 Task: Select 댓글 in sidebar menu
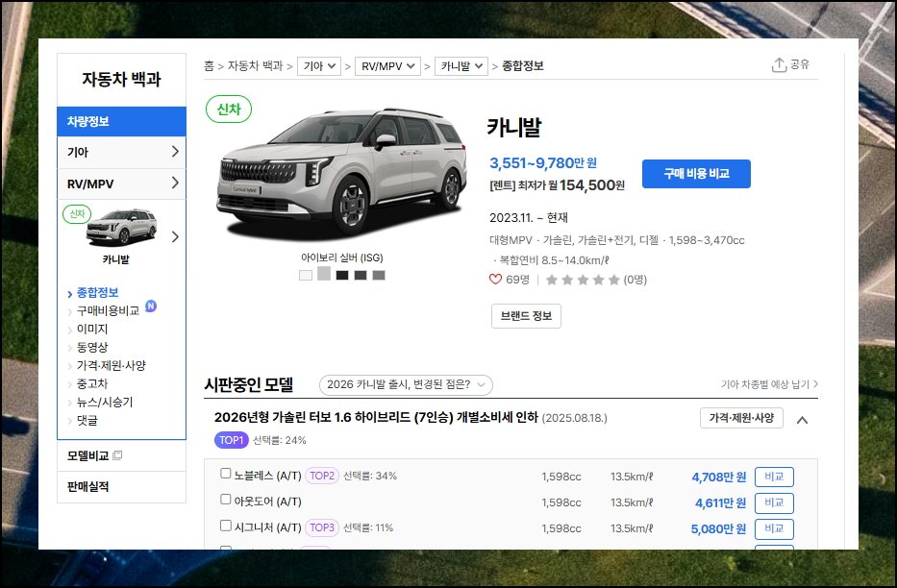click(x=87, y=421)
